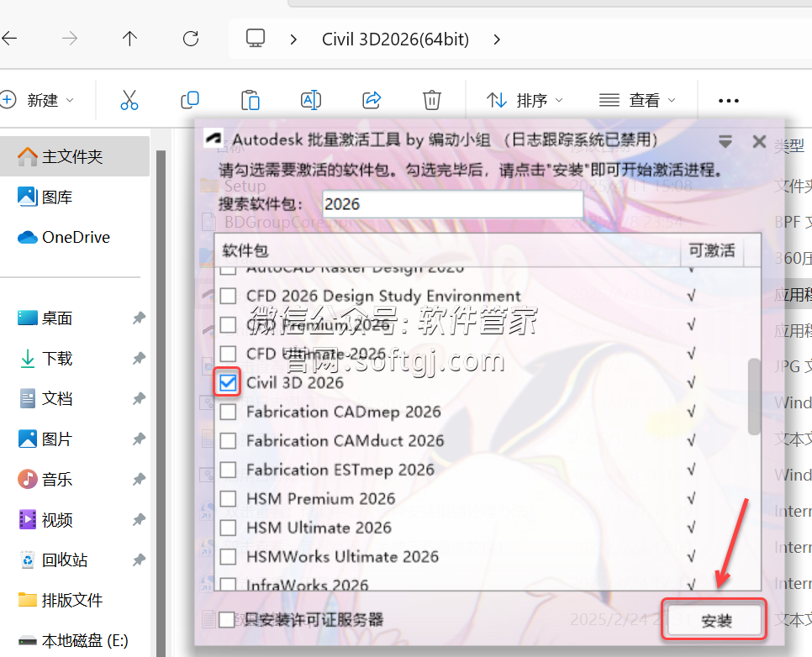Click the This PC monitor icon in address bar
Screen dimensions: 812x657
pyautogui.click(x=256, y=39)
